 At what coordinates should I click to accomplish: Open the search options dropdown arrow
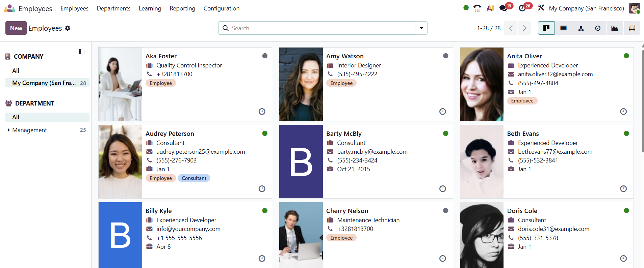(421, 28)
